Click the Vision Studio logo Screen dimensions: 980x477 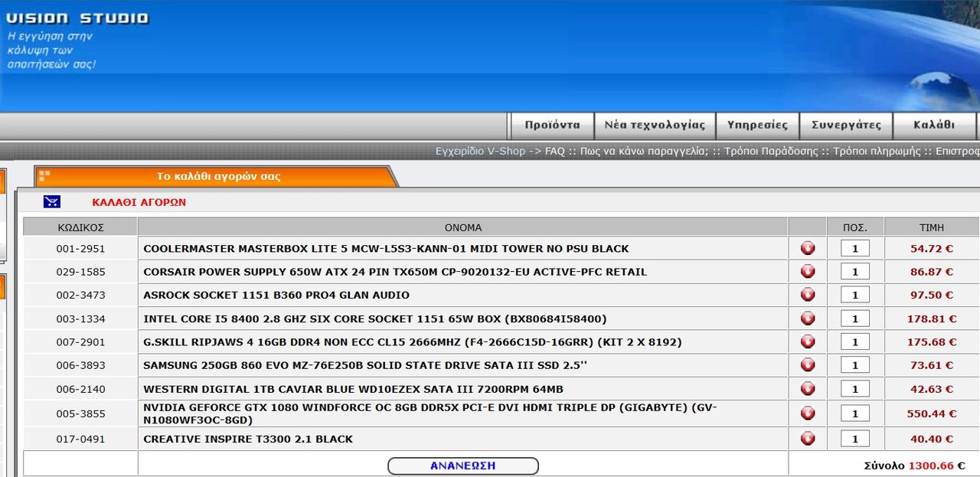(x=77, y=18)
